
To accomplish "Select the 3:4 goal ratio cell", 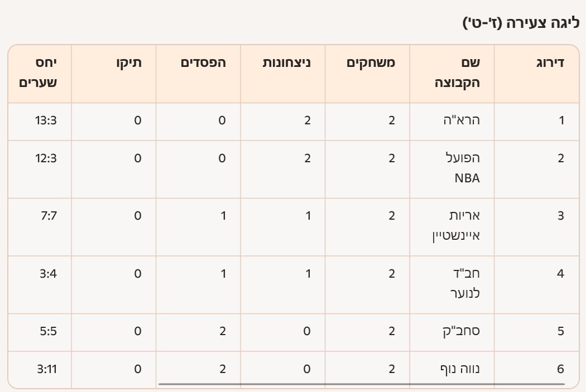I will pyautogui.click(x=48, y=274).
